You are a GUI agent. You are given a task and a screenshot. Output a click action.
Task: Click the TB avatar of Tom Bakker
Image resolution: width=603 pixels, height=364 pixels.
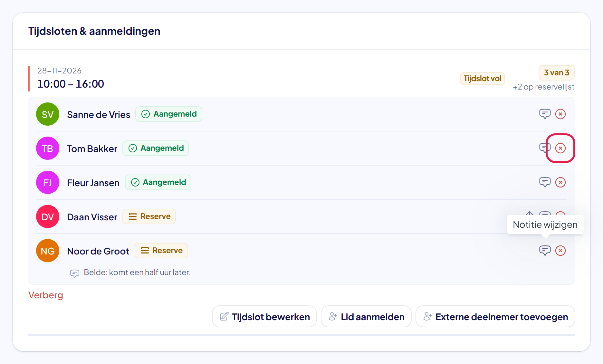48,148
